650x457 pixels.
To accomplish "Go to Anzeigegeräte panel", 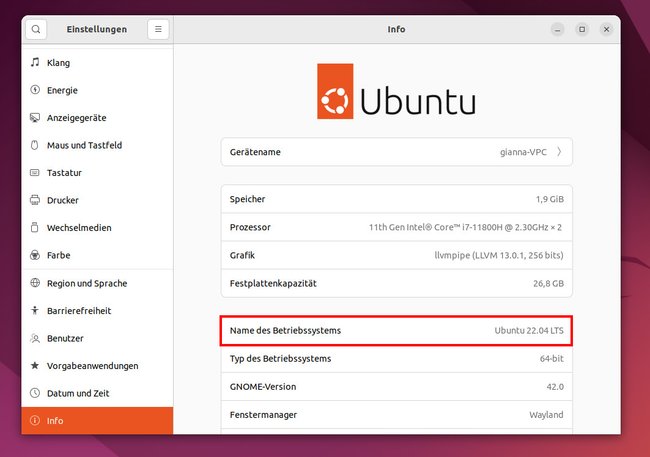I will pos(97,118).
